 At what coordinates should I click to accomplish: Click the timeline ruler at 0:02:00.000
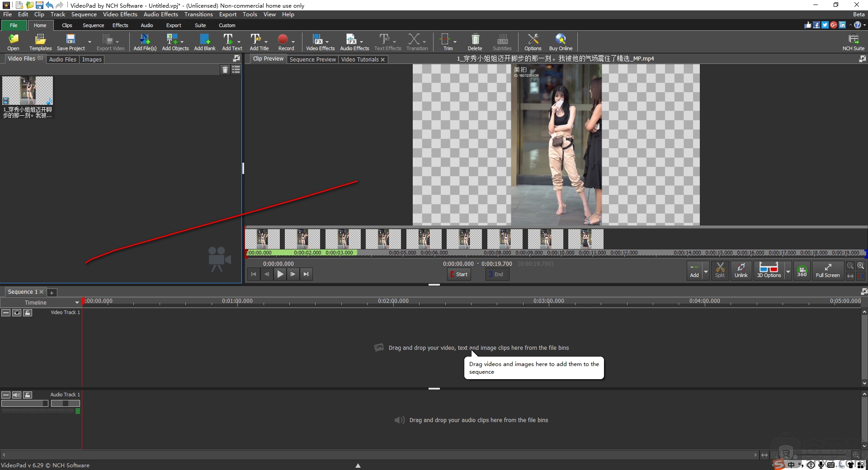tap(393, 301)
